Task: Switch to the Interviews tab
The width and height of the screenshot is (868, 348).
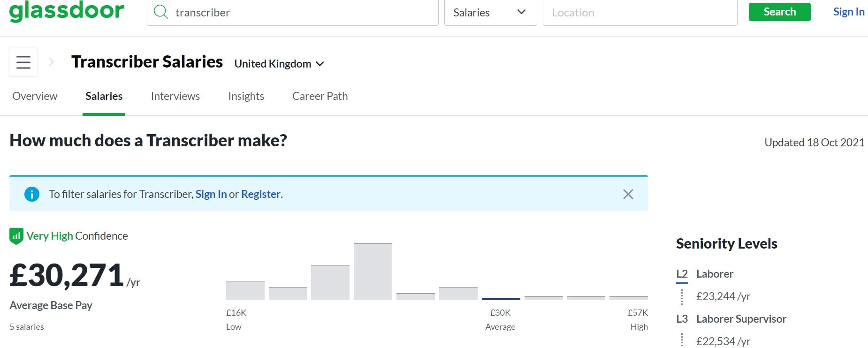Action: [x=175, y=96]
